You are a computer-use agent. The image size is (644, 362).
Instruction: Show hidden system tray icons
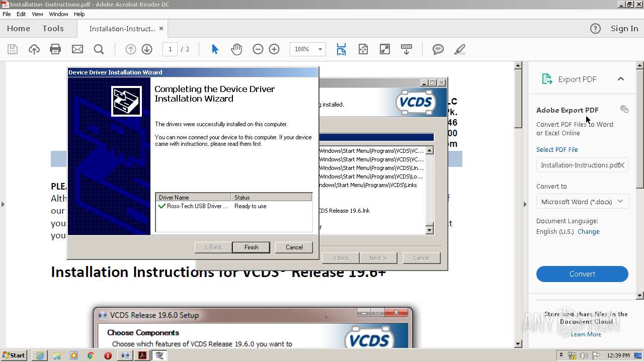coord(561,355)
